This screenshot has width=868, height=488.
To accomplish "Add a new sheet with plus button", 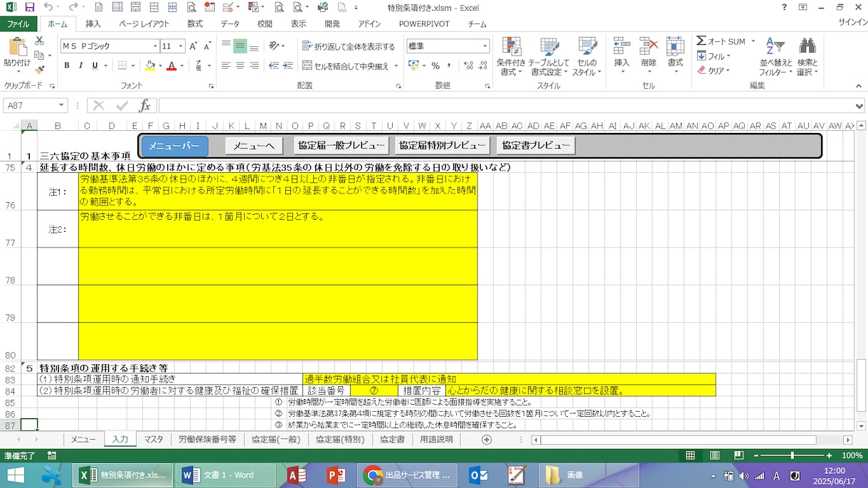I will [487, 440].
